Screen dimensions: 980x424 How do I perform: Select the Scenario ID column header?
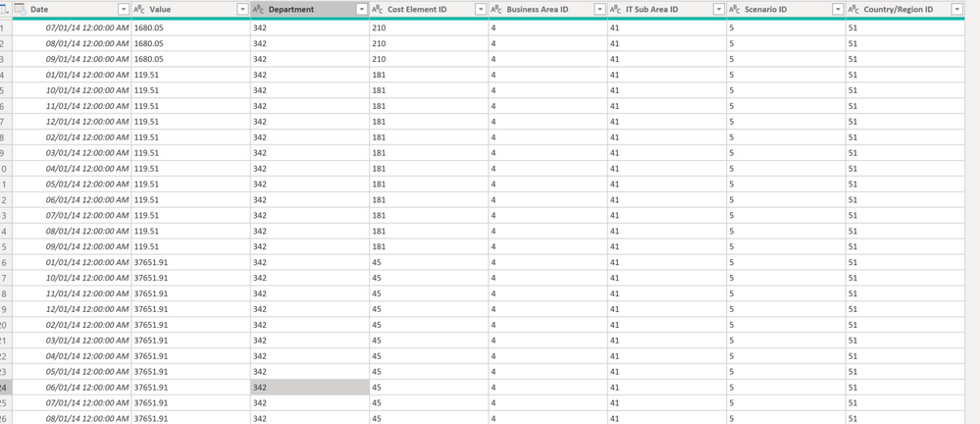click(786, 10)
